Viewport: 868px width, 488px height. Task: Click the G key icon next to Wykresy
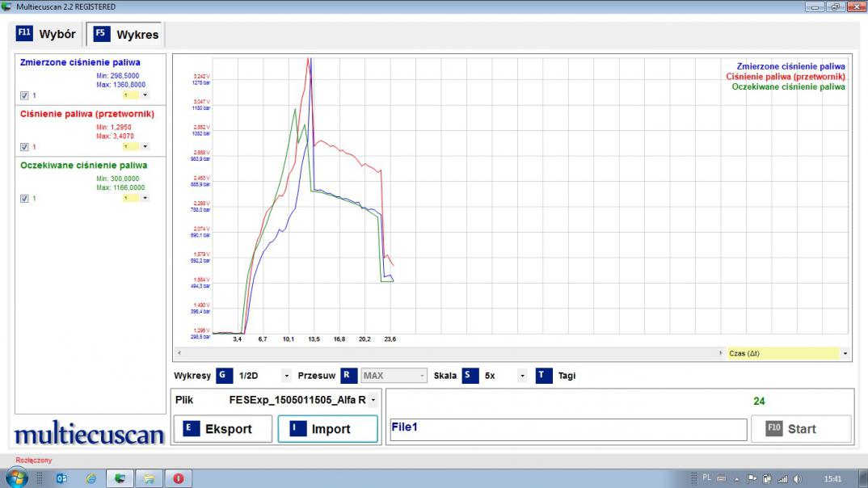[223, 376]
